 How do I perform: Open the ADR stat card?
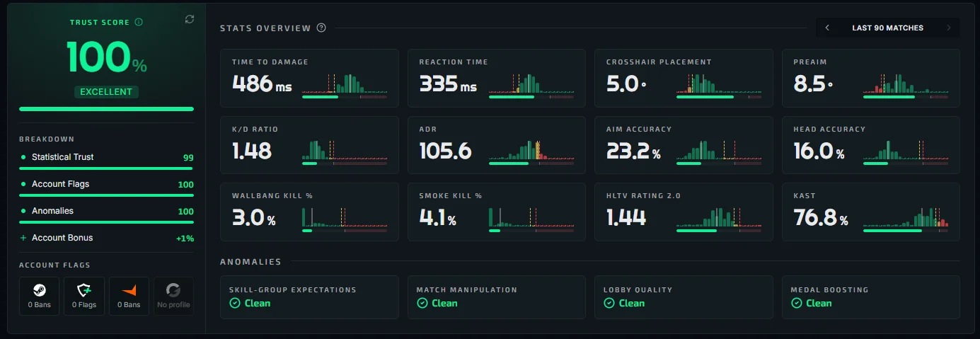tap(497, 145)
